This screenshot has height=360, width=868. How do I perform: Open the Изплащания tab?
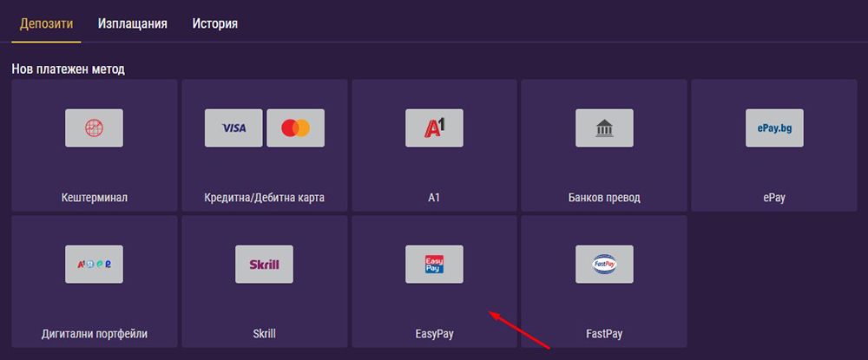133,23
